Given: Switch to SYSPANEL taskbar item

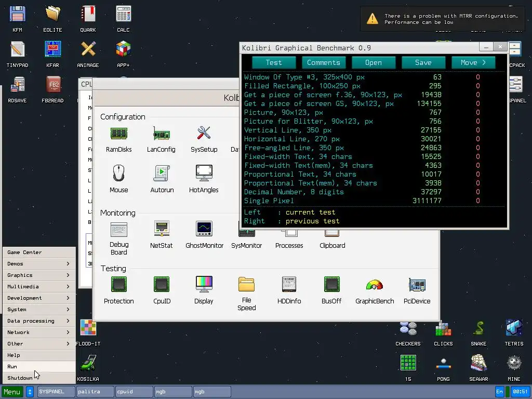Looking at the screenshot, I should 56,392.
